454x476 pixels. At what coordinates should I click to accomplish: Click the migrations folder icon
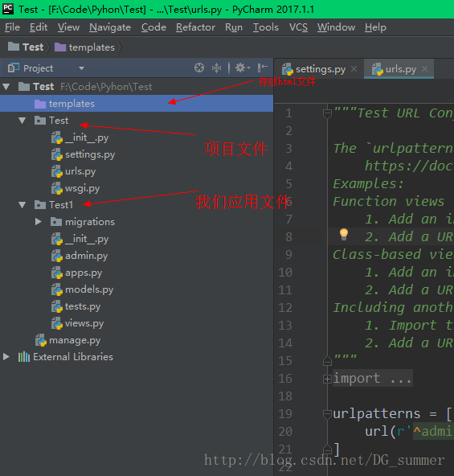click(55, 222)
